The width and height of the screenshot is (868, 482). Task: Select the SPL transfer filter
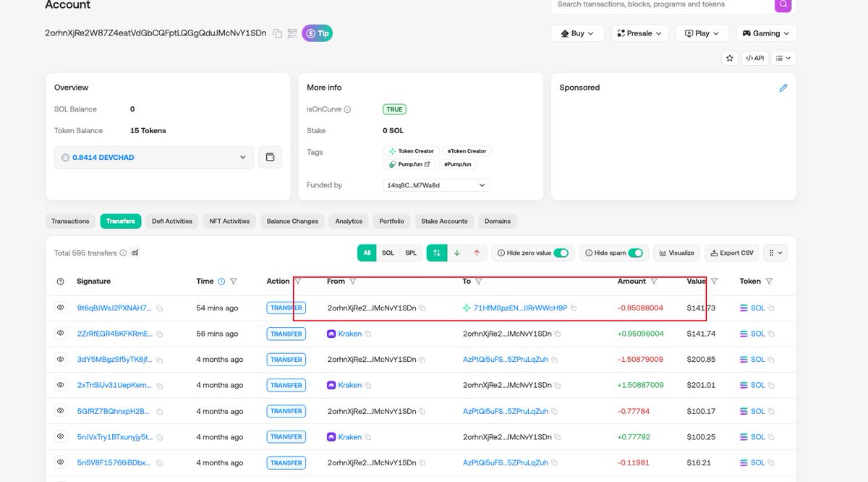coord(411,253)
